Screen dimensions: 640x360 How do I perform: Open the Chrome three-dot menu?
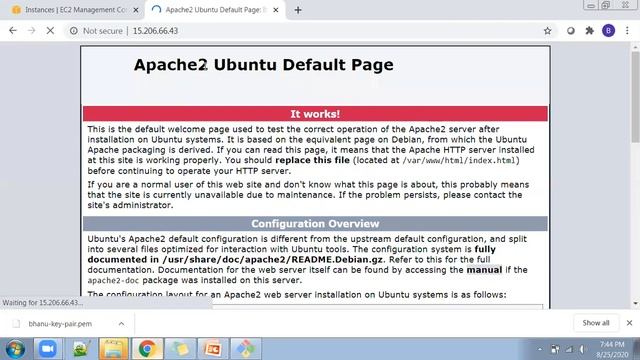[627, 31]
